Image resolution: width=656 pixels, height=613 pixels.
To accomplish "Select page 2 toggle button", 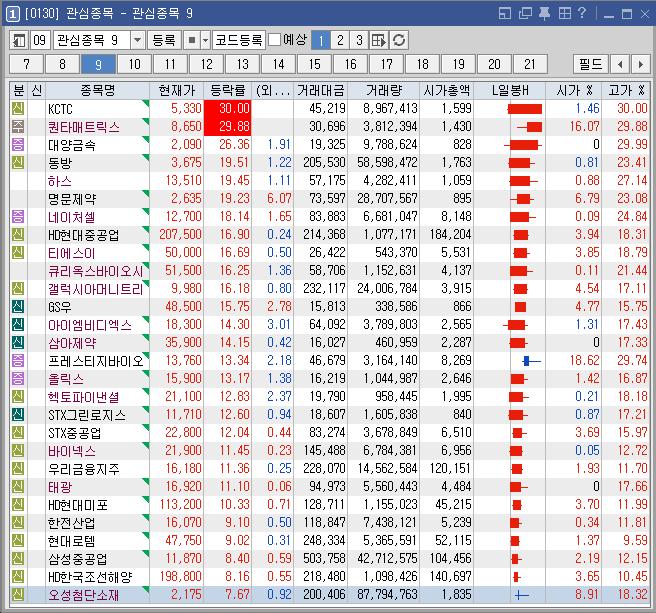I will click(x=340, y=40).
